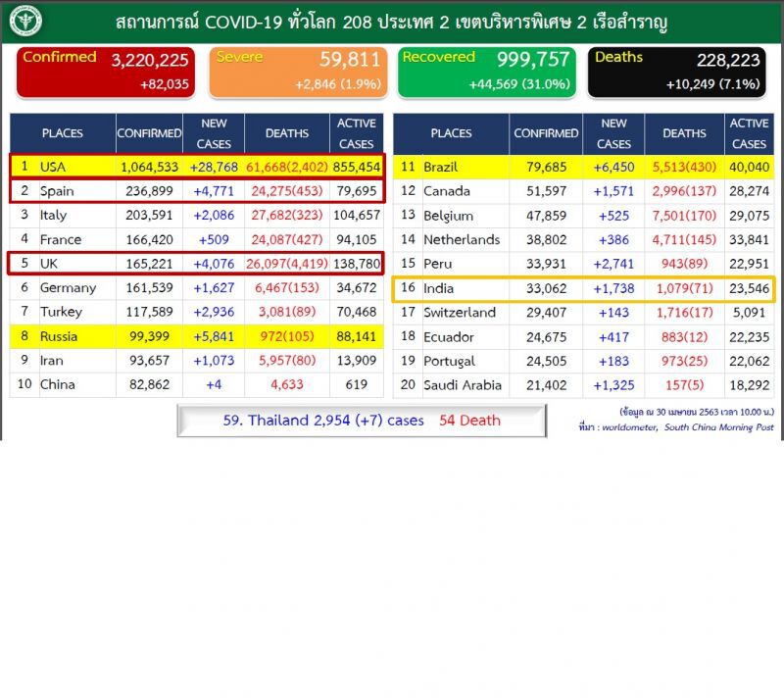Click the red Confirmed 3,220,225 box
Viewport: 784px width, 698px height.
(x=106, y=72)
